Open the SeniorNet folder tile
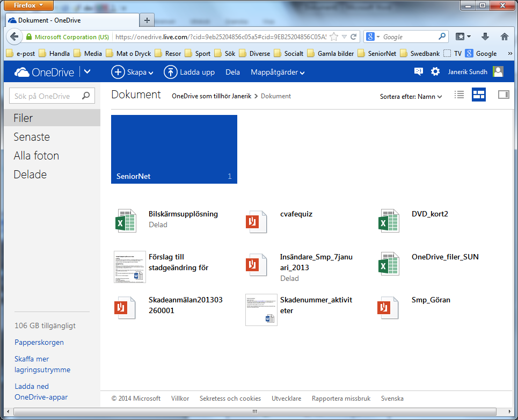The height and width of the screenshot is (420, 518). point(174,149)
